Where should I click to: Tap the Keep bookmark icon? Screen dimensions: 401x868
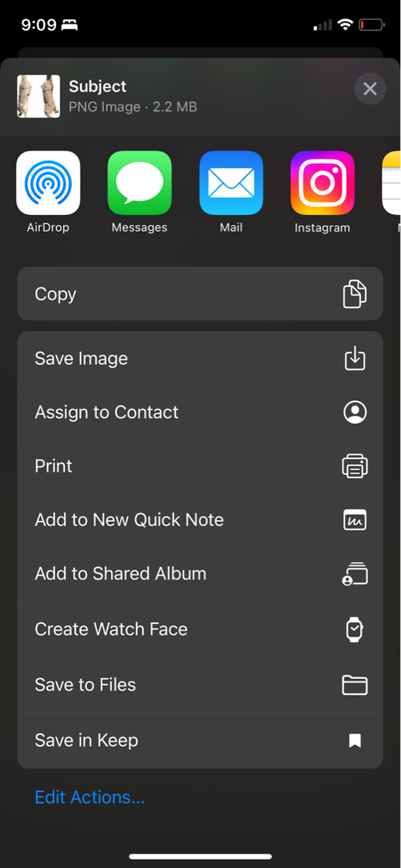[x=355, y=741]
